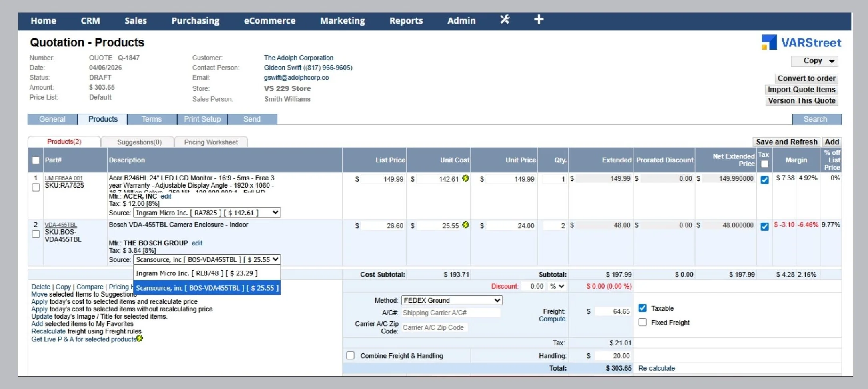
Task: Open the Sales menu
Action: pos(136,20)
